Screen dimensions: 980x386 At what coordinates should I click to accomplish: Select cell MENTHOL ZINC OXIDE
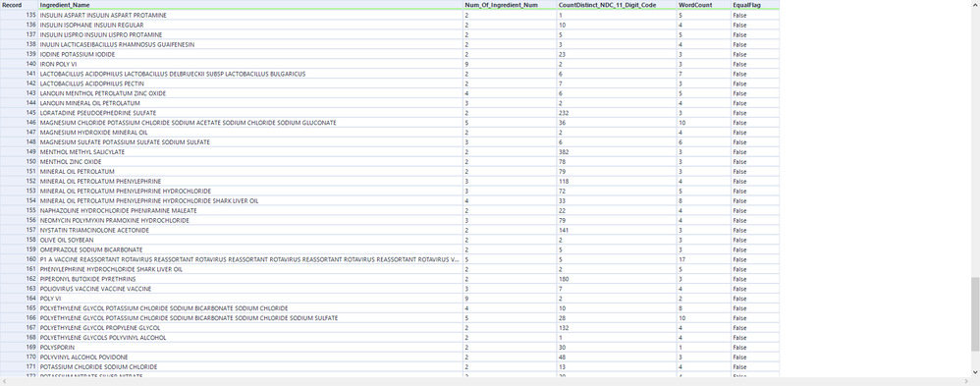coord(250,161)
